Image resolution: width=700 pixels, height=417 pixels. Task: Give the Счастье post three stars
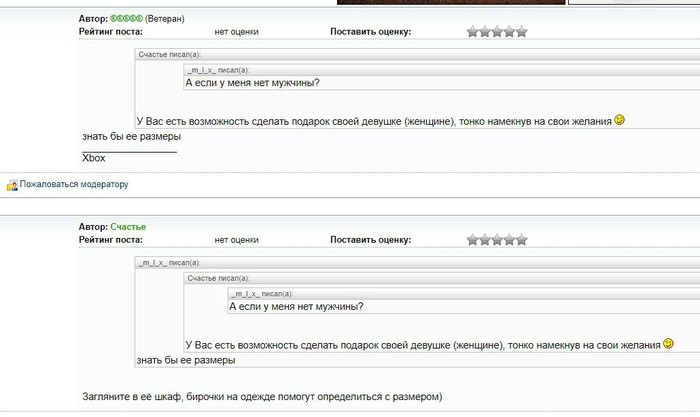click(x=497, y=240)
